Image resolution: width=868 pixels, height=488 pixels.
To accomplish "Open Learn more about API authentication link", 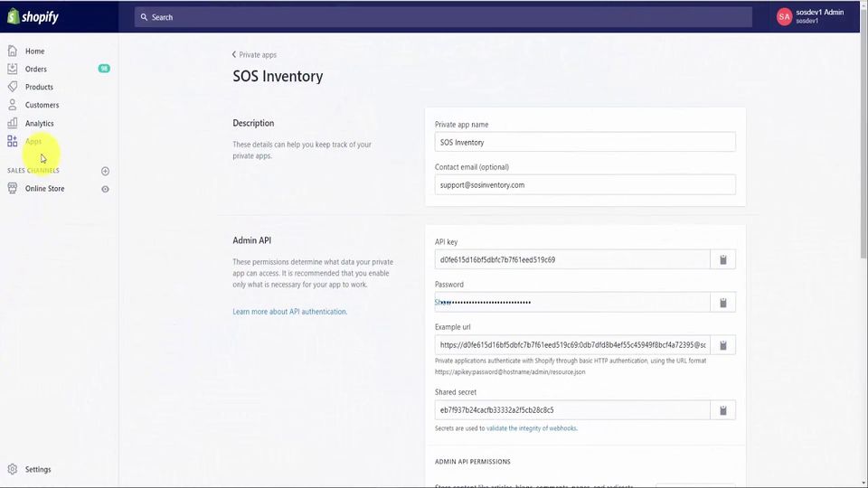I will click(x=290, y=312).
